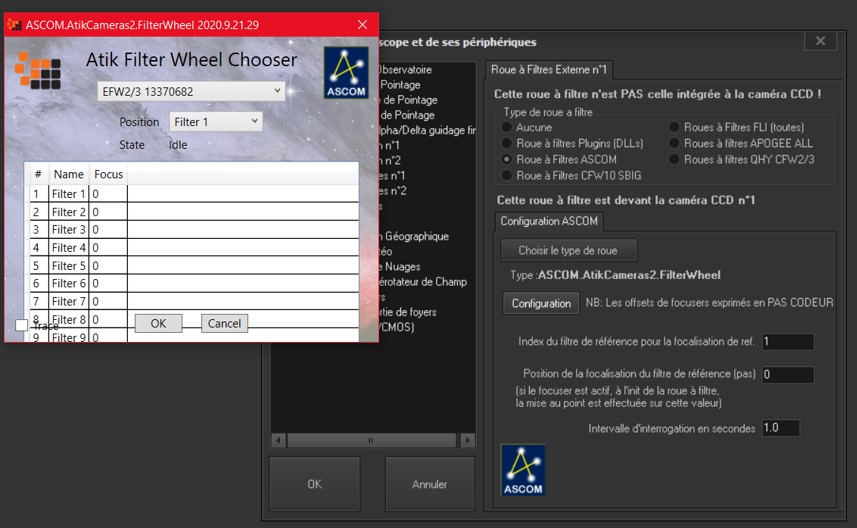Click the Choisir le type de roue button
Viewport: 857px width, 528px height.
click(x=569, y=250)
